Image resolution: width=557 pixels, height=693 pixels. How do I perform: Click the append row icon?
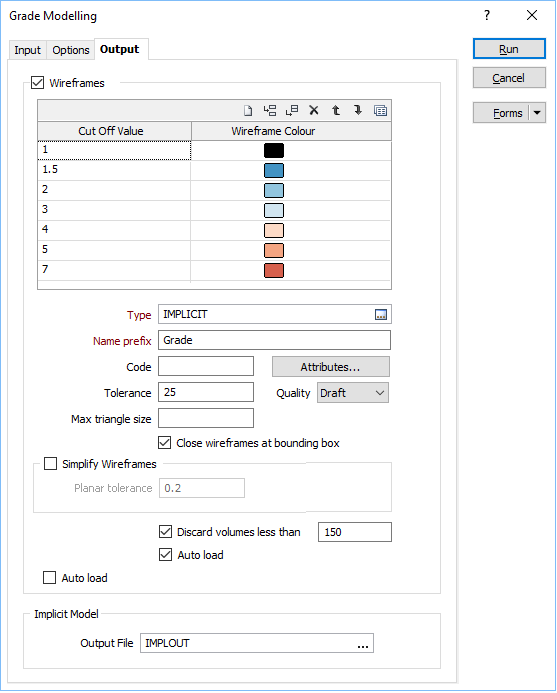point(292,110)
